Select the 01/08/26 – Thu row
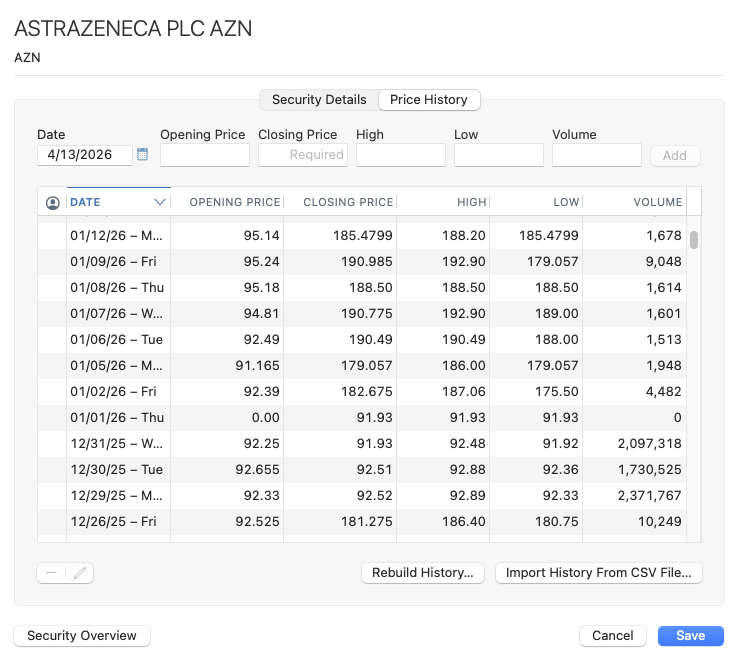The height and width of the screenshot is (661, 732). point(362,288)
